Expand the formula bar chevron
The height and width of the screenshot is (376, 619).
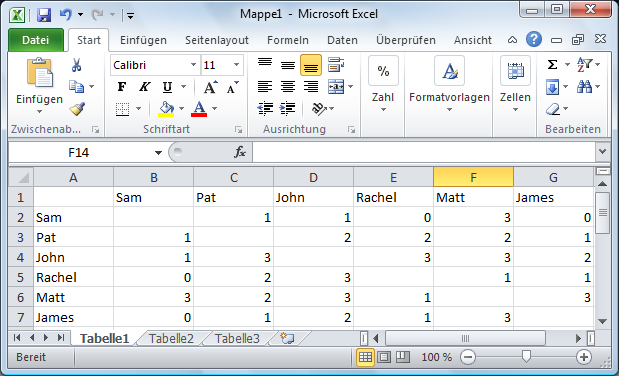tap(602, 151)
